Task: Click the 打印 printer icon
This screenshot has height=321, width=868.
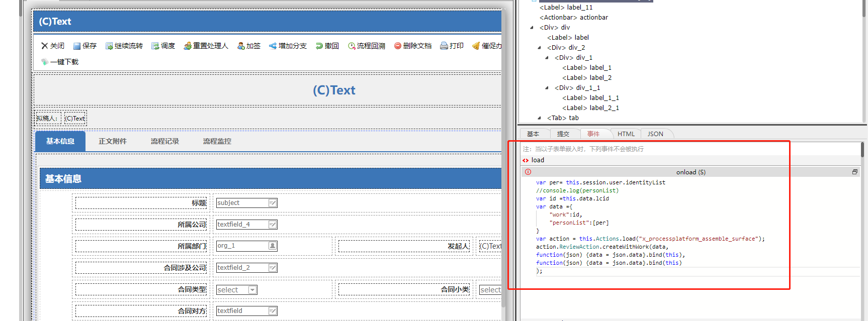Action: pos(444,46)
